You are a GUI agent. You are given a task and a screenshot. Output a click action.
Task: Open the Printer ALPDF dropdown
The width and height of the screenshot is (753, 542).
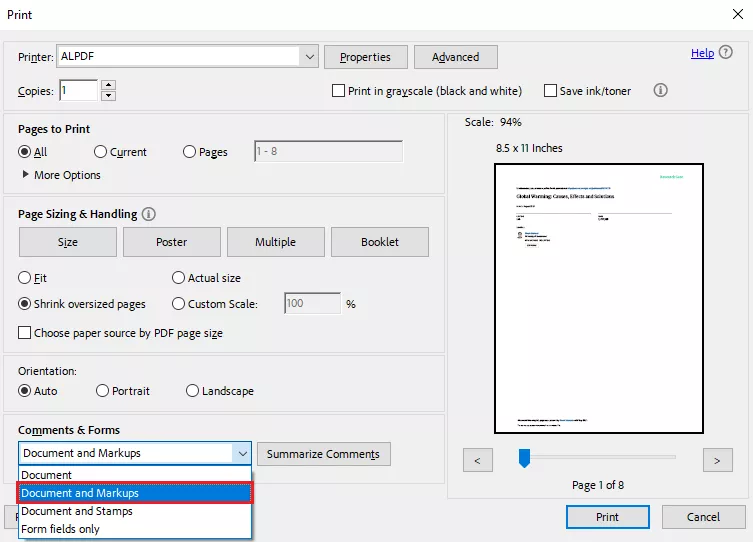[x=187, y=57]
